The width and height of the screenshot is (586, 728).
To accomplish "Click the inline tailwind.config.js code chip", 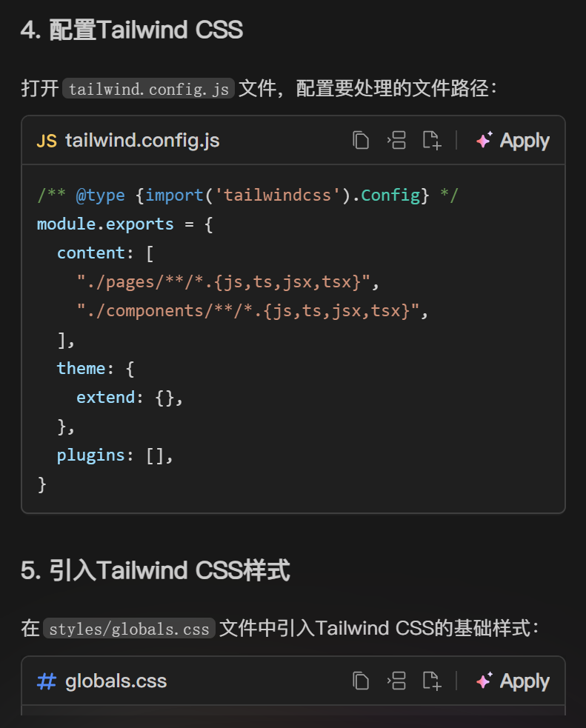I will pyautogui.click(x=148, y=90).
